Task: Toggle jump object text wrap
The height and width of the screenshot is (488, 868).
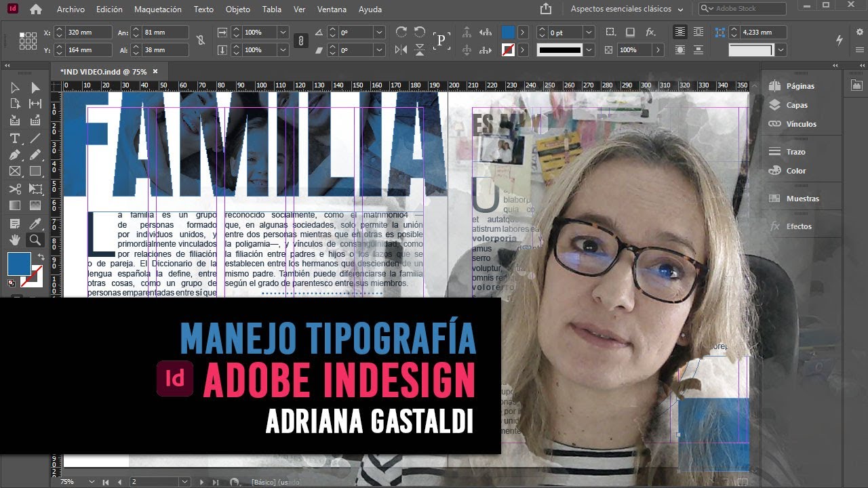Action: 698,50
